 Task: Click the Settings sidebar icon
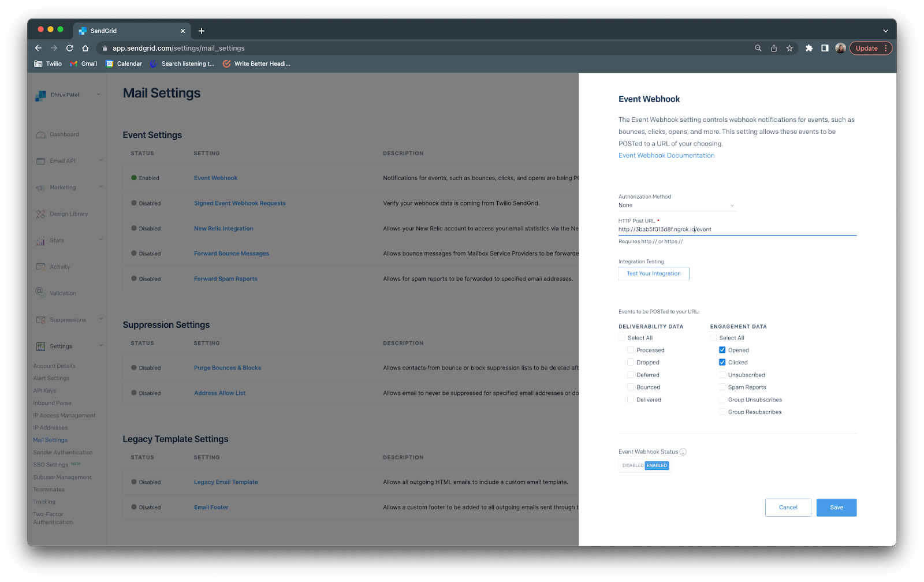point(40,346)
